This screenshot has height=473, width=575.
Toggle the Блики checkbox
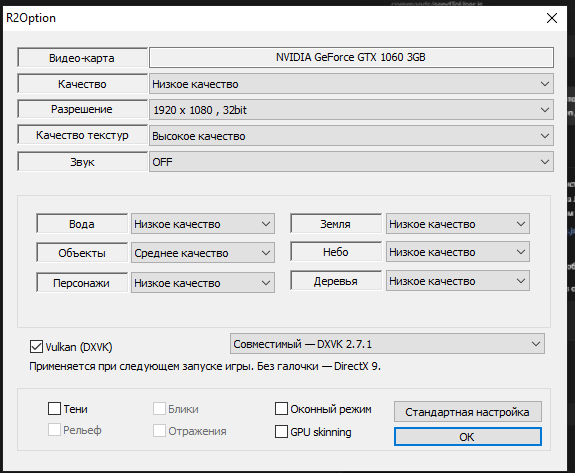pos(159,408)
